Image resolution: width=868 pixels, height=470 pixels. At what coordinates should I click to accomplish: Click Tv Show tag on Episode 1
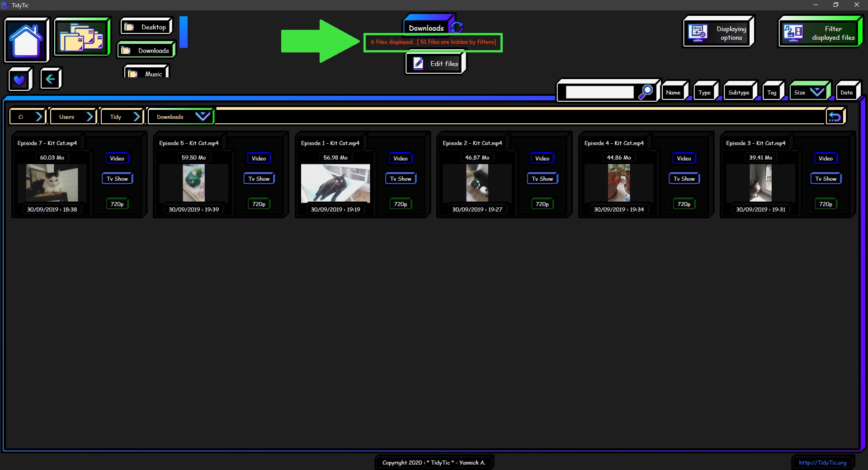[x=401, y=179]
